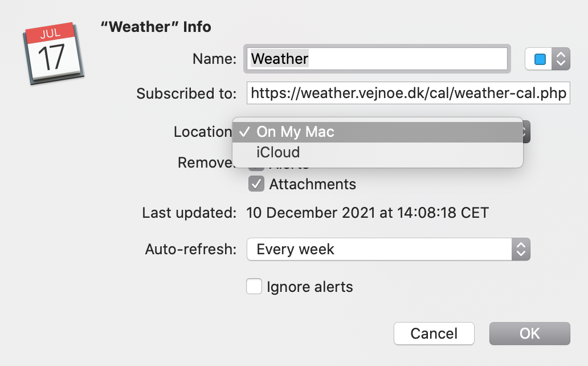Click the Cancel button

click(x=434, y=334)
